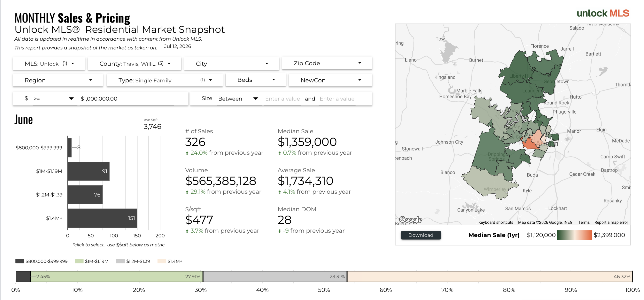Click the Jul 12, 2026 snapshot date
The width and height of the screenshot is (644, 300).
(177, 46)
